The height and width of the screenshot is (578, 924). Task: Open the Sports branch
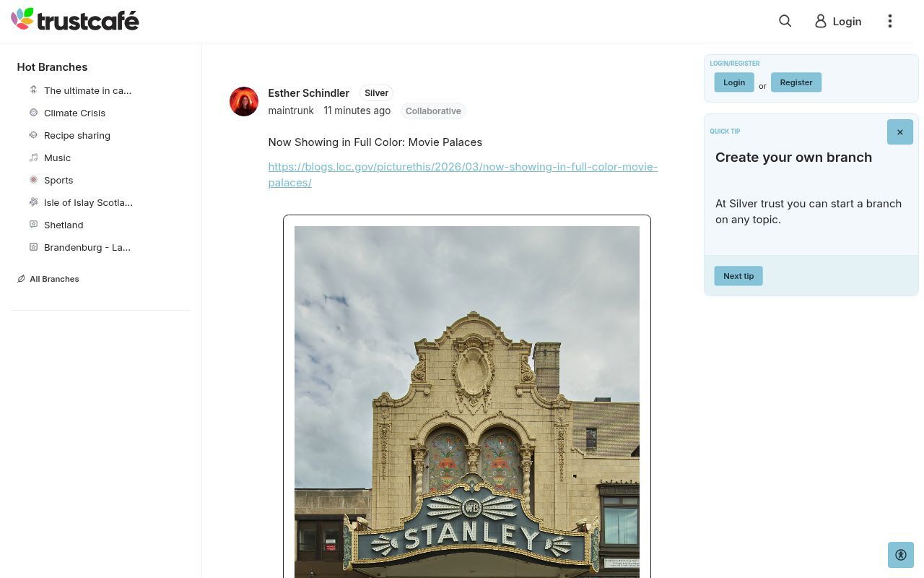[58, 180]
